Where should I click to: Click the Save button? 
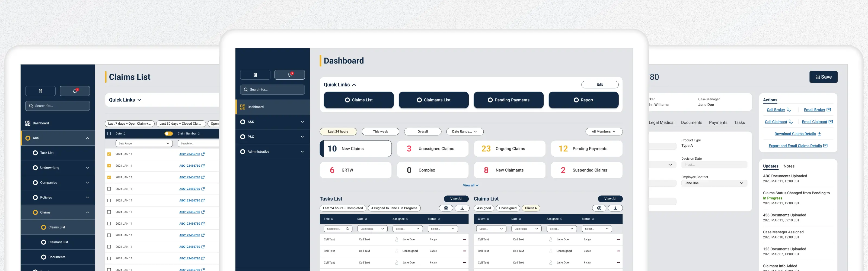pos(823,77)
